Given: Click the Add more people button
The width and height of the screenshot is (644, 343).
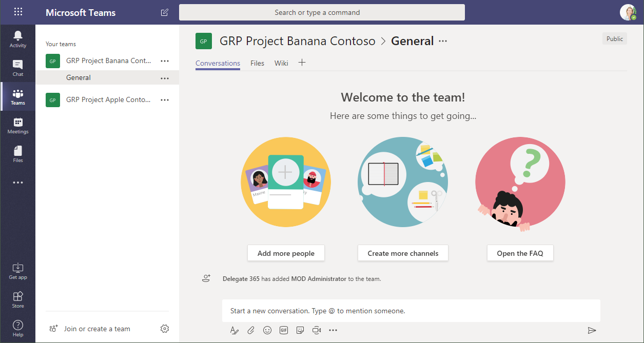Looking at the screenshot, I should tap(286, 253).
